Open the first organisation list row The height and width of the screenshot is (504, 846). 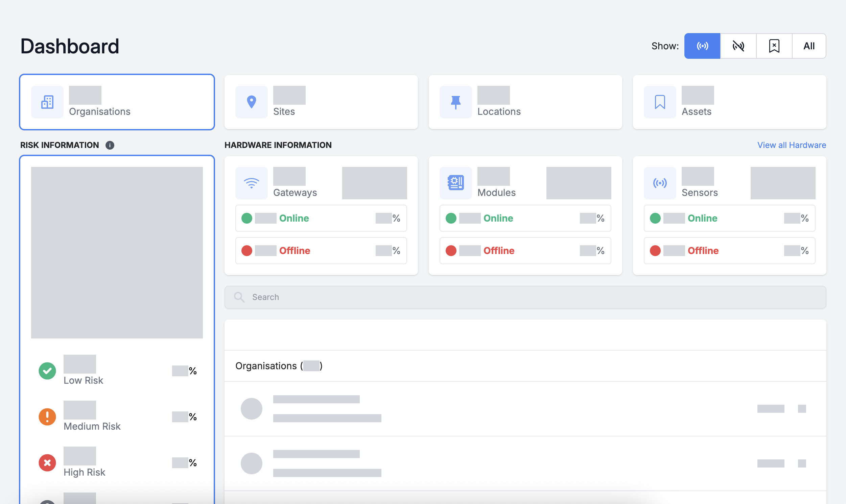point(525,408)
